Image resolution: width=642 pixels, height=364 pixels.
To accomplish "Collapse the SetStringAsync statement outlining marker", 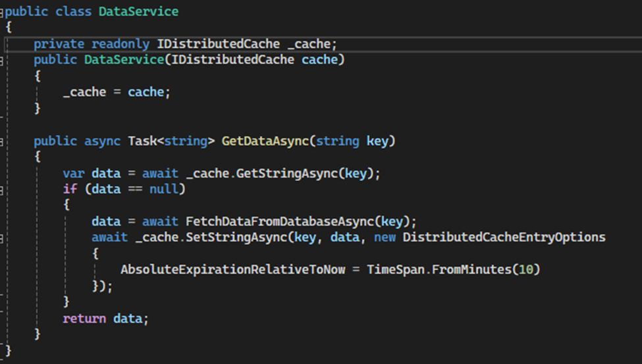I will pyautogui.click(x=1, y=239).
